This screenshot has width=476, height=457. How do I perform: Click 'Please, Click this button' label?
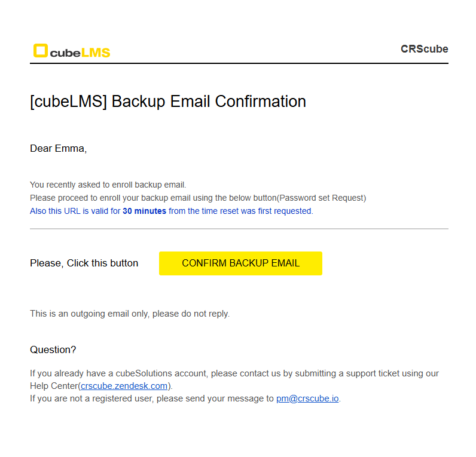pyautogui.click(x=84, y=263)
